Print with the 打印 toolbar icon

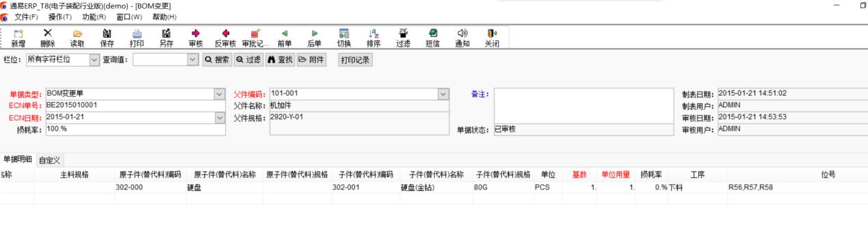(x=137, y=38)
